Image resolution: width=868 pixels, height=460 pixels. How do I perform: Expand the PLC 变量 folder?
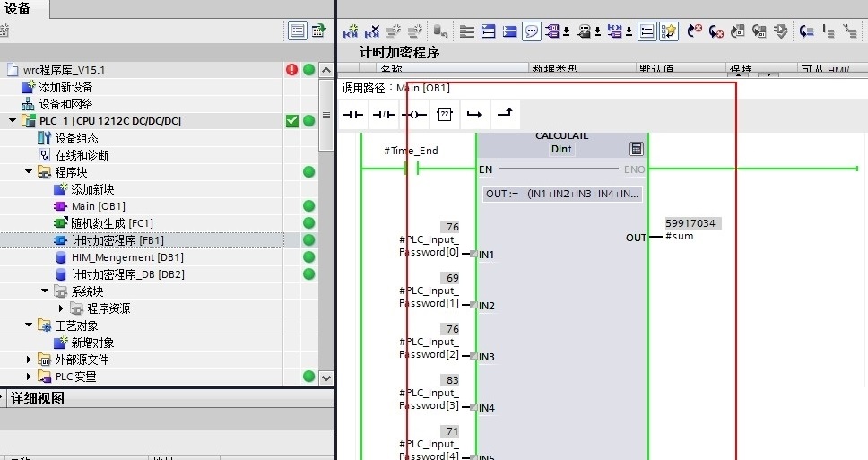29,377
